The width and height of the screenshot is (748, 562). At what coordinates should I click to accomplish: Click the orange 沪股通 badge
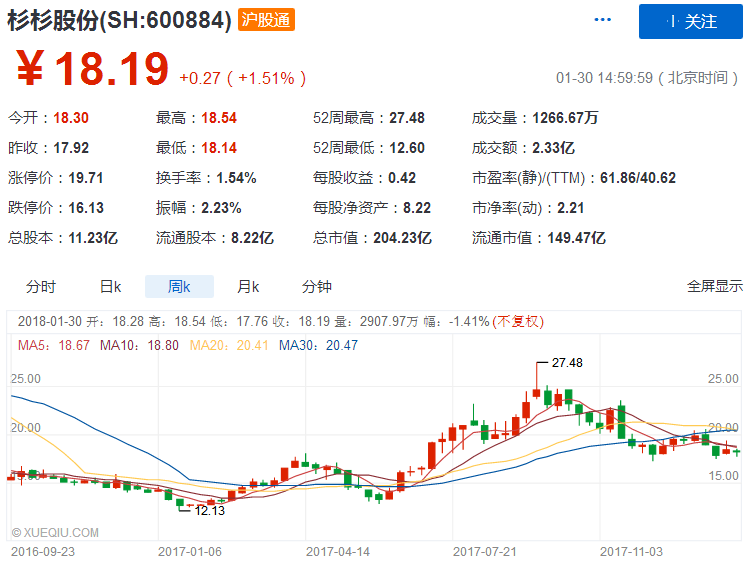tap(266, 20)
